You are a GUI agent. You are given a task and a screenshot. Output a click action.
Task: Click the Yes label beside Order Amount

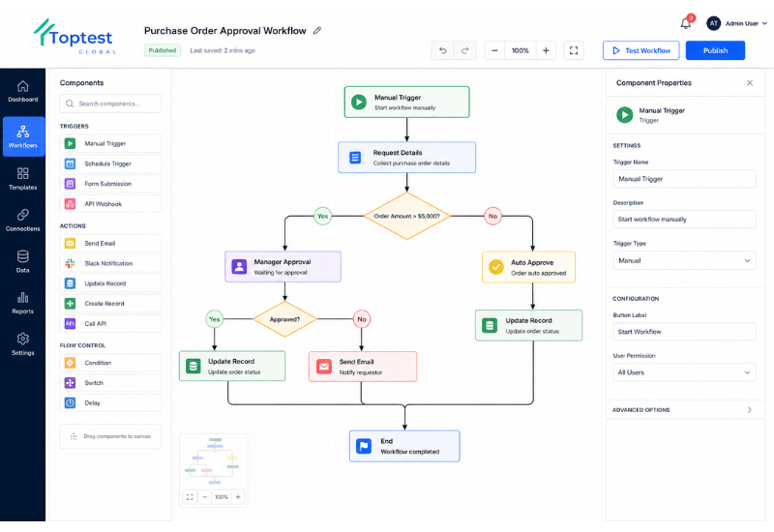[x=323, y=216]
